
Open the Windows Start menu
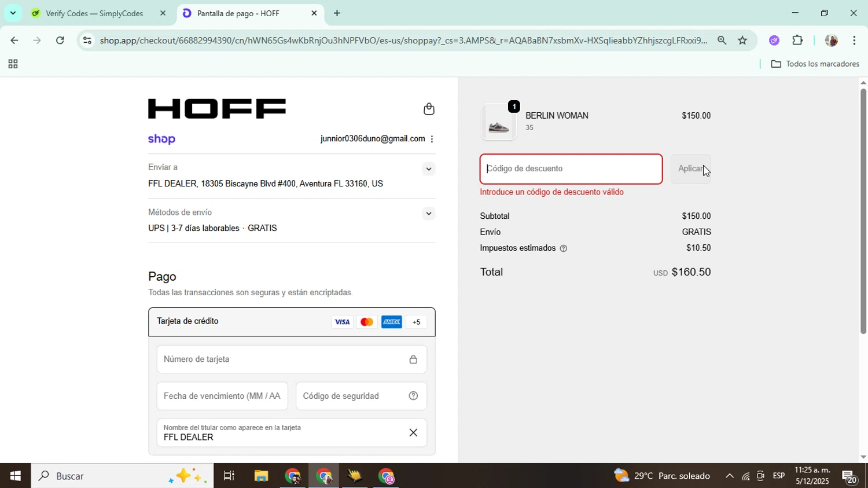click(x=15, y=476)
